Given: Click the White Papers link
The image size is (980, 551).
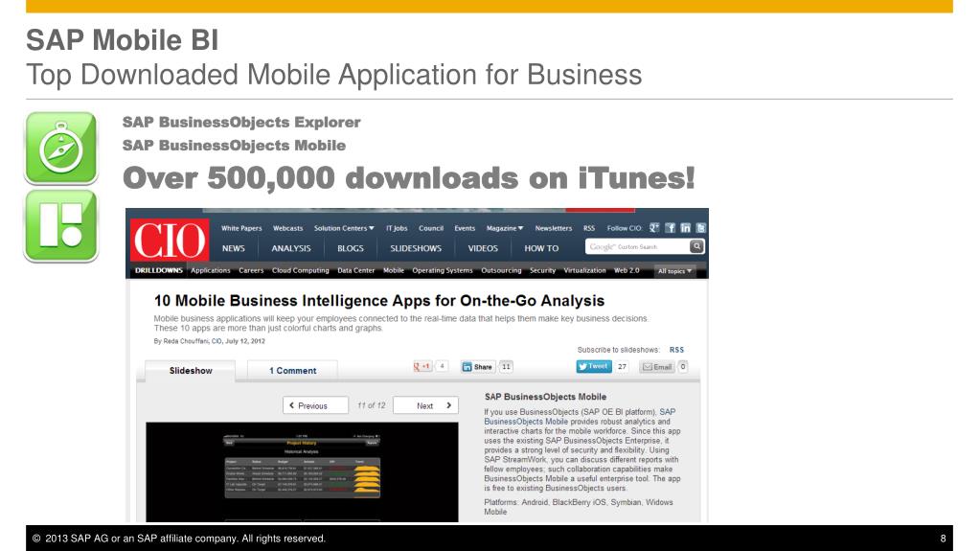Looking at the screenshot, I should point(241,228).
